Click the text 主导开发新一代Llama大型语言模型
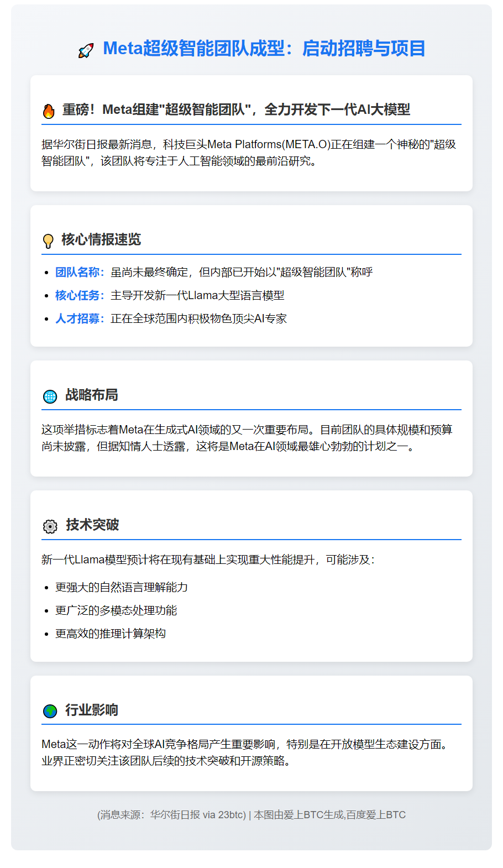The height and width of the screenshot is (868, 503). (x=197, y=295)
